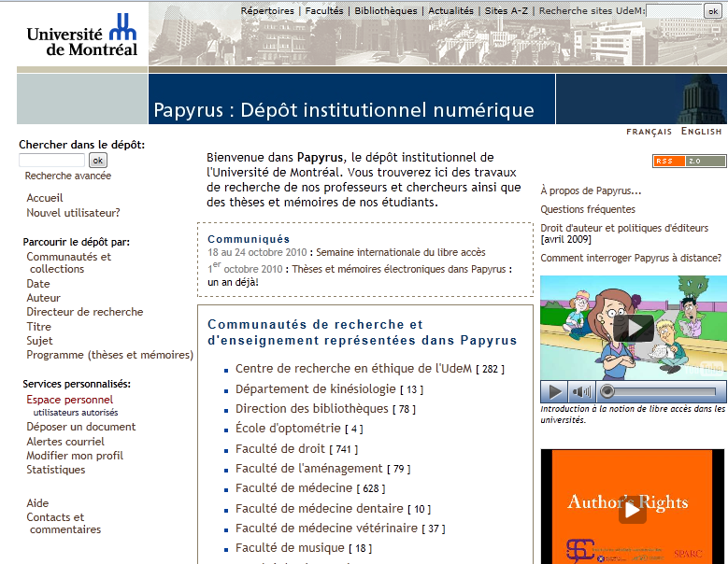Browse the repository by Auteur

(44, 298)
